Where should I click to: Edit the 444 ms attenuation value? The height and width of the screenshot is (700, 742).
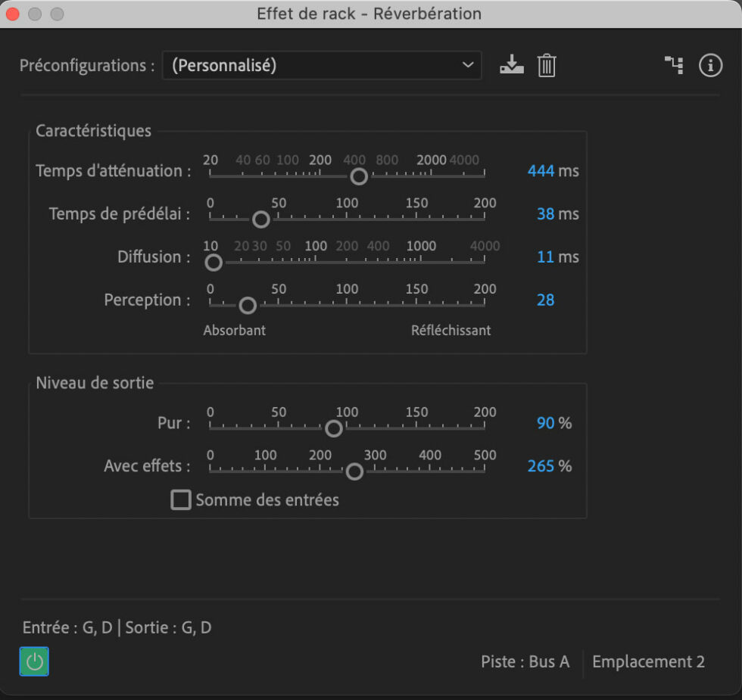(541, 171)
